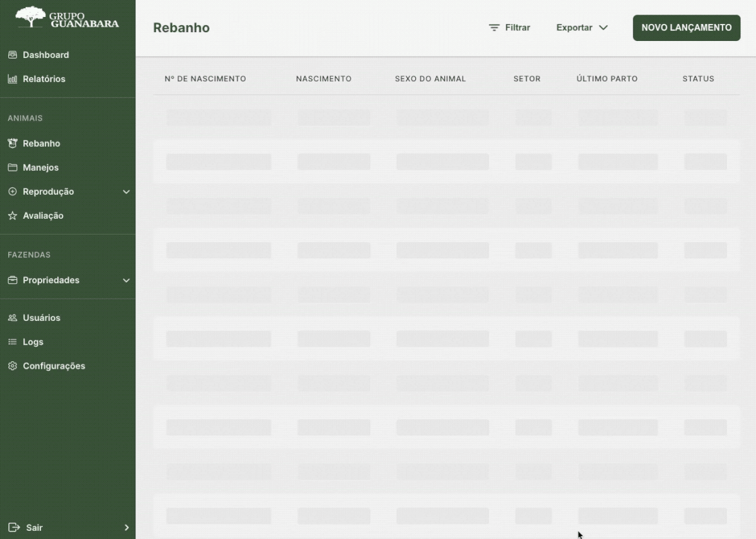Open the Manejos menu item
The width and height of the screenshot is (756, 539).
click(x=41, y=168)
